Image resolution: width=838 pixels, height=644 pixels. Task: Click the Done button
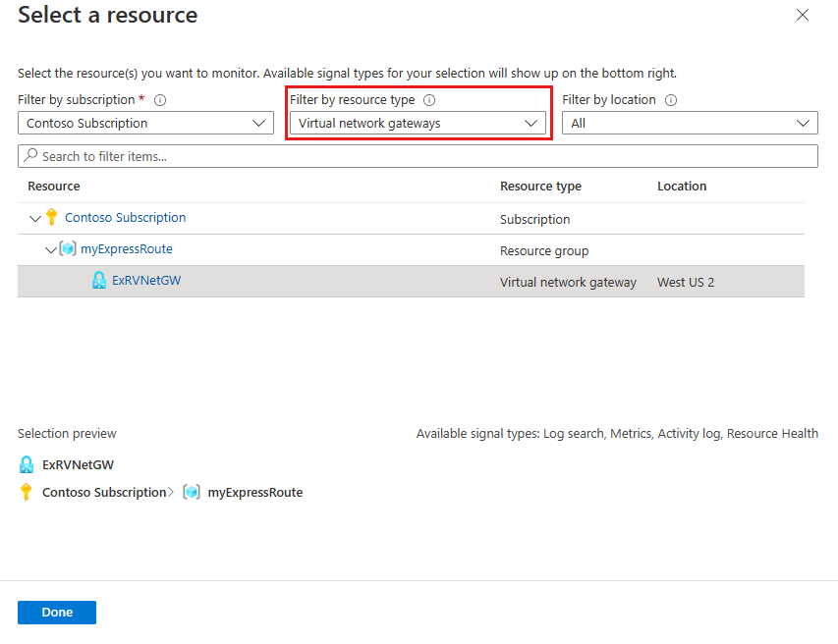[57, 613]
